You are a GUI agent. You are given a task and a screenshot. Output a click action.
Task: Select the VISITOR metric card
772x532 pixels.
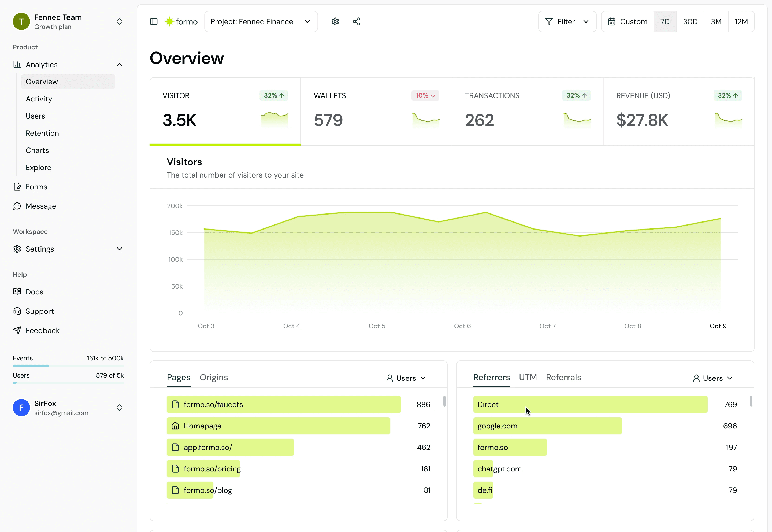click(225, 111)
